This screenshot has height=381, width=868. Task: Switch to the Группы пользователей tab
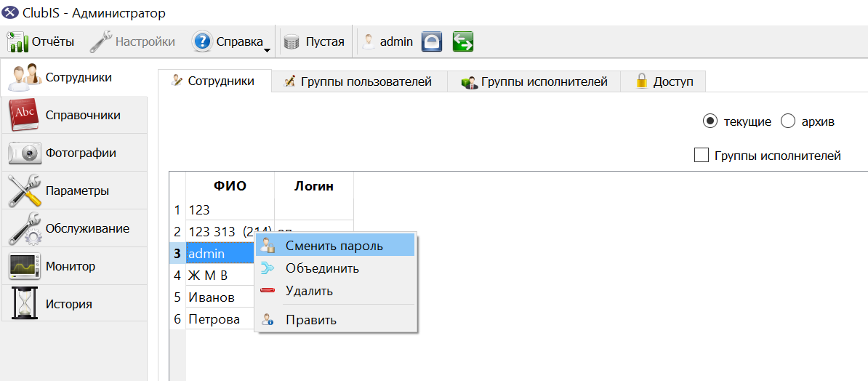359,82
